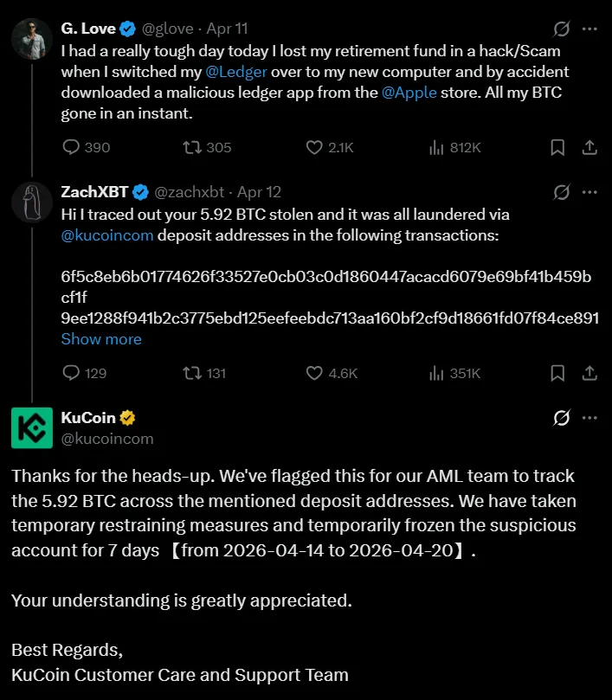Click the Grok icon on KuCoin's reply
The height and width of the screenshot is (700, 612).
pos(562,418)
